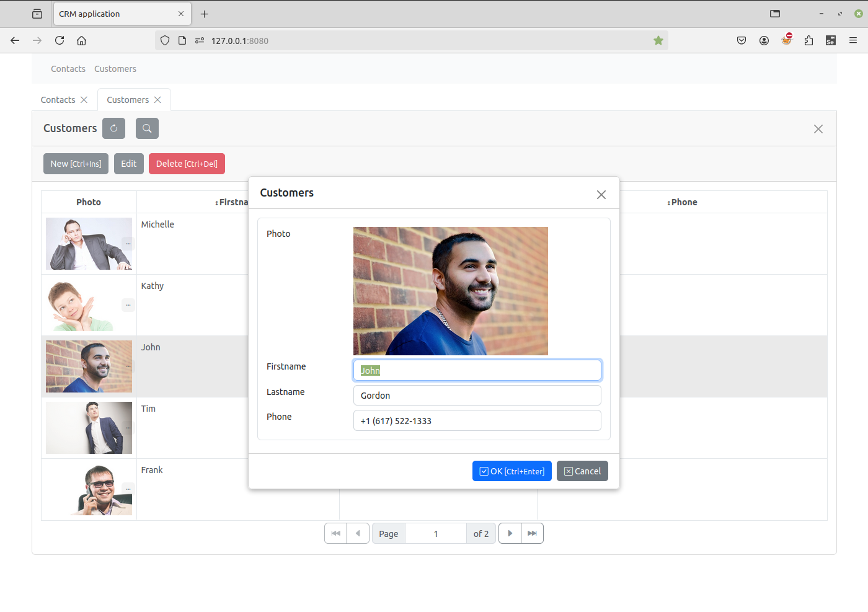
Task: Open the ellipsis button on Kathy's photo
Action: click(x=128, y=304)
